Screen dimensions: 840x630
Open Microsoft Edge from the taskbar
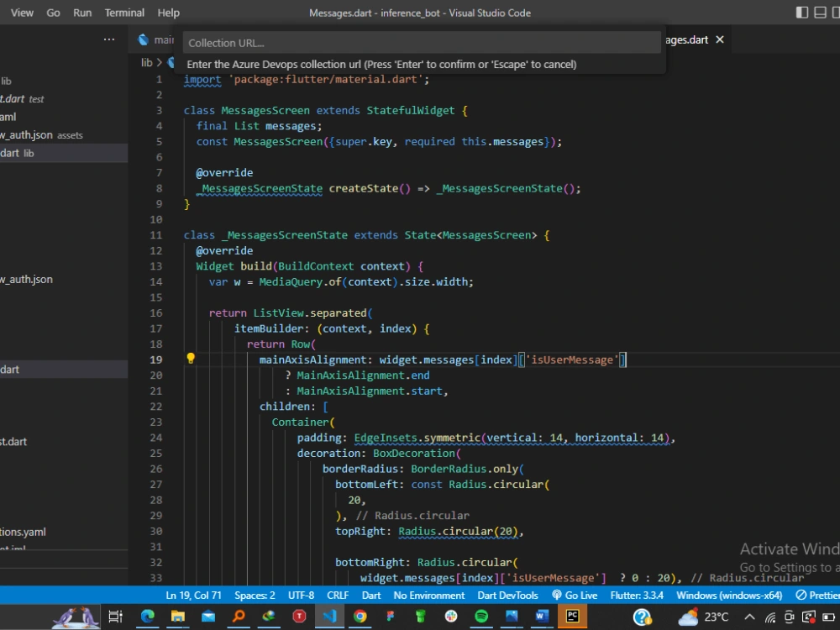[x=147, y=617]
